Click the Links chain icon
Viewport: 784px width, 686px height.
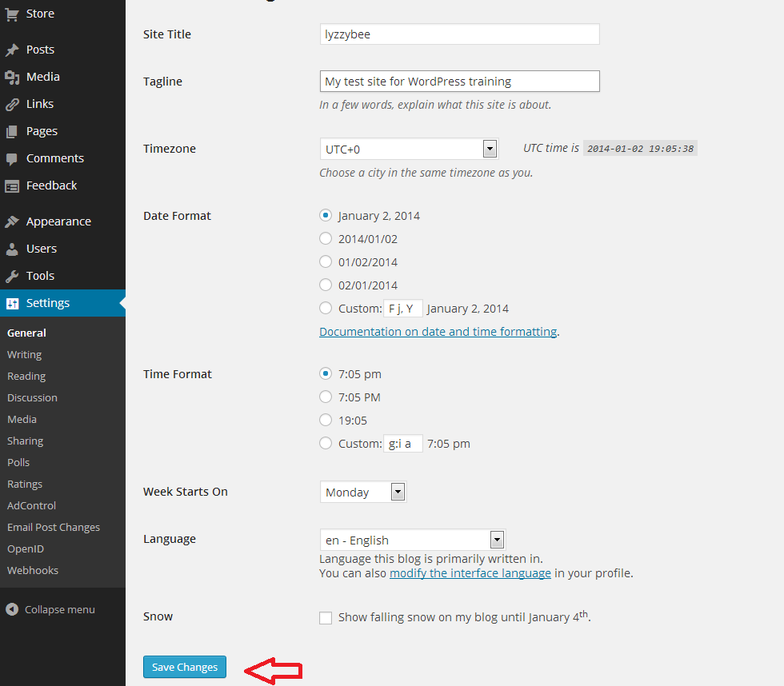point(12,104)
